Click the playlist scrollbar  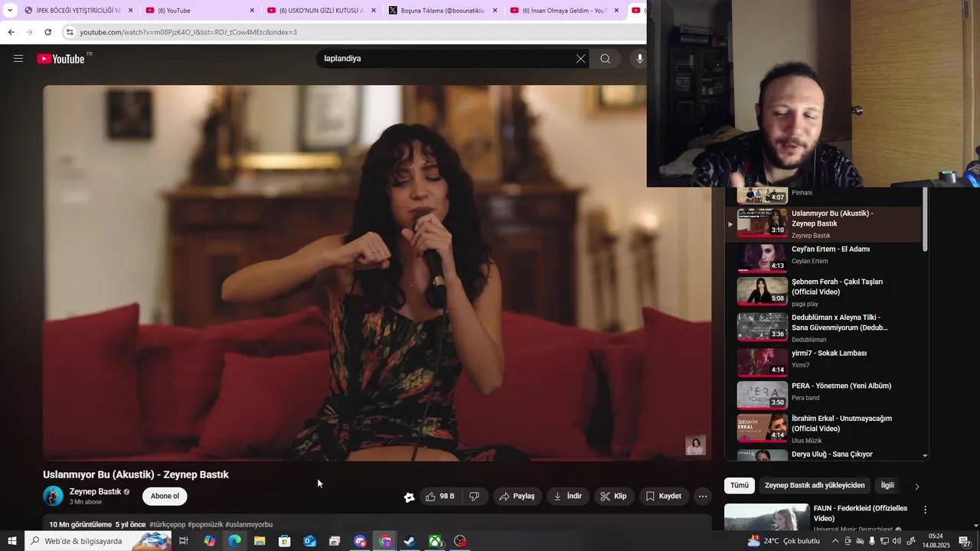pos(925,220)
